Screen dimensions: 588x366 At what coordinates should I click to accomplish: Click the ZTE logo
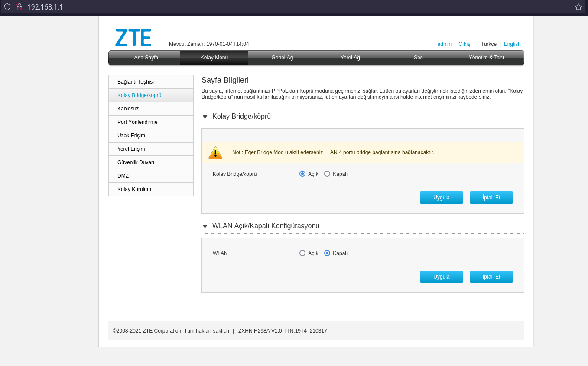(133, 38)
